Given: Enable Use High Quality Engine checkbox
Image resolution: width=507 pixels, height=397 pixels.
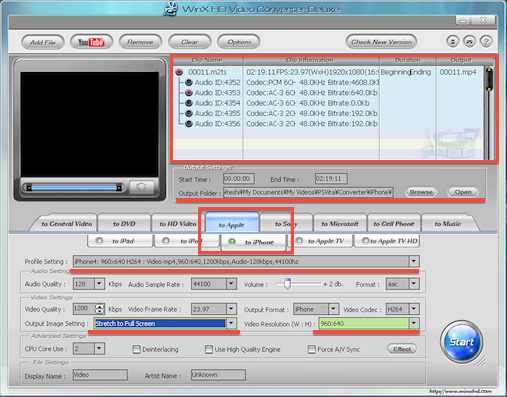Looking at the screenshot, I should [209, 349].
